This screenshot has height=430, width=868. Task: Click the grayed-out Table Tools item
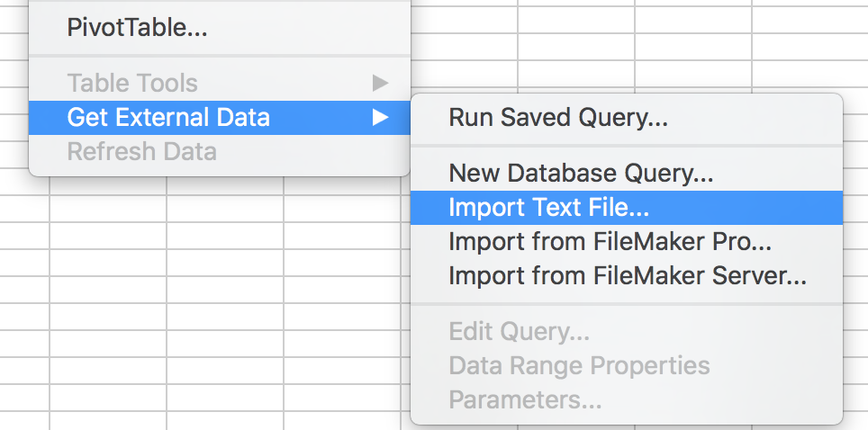[132, 84]
